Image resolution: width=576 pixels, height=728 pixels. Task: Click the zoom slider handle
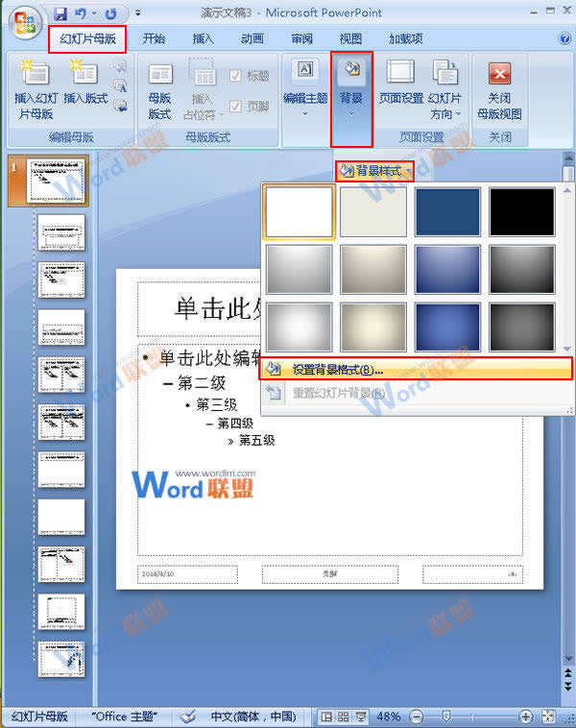[x=446, y=716]
